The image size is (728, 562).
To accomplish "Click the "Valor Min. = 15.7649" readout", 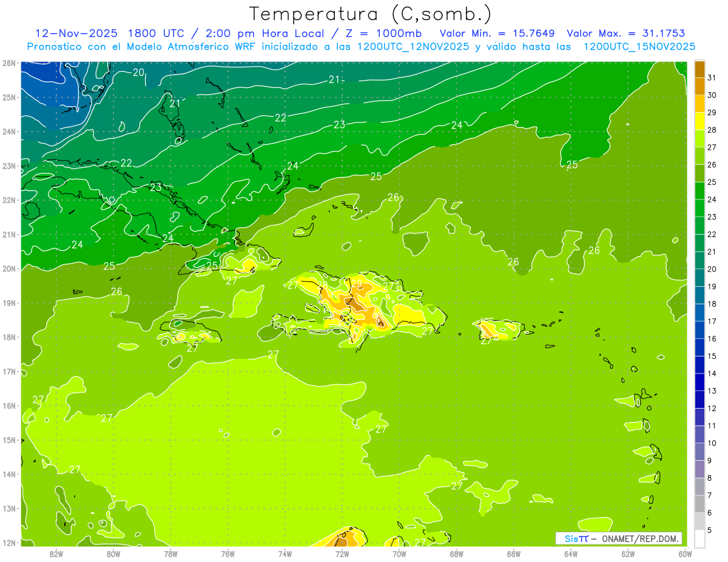I will tap(497, 33).
